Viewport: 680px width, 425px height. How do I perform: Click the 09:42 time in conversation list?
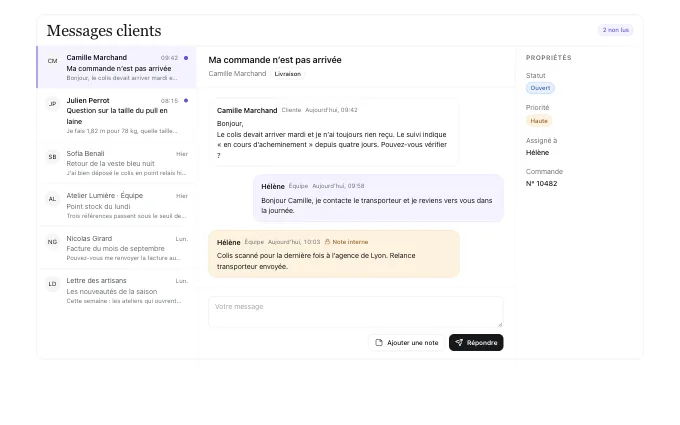click(169, 58)
